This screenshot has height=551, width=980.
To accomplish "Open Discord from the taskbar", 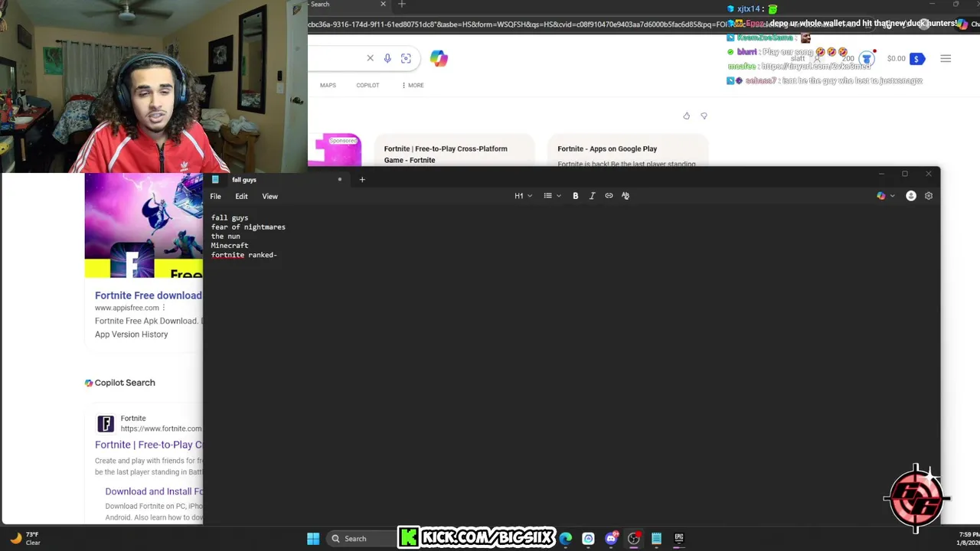I will click(x=611, y=539).
